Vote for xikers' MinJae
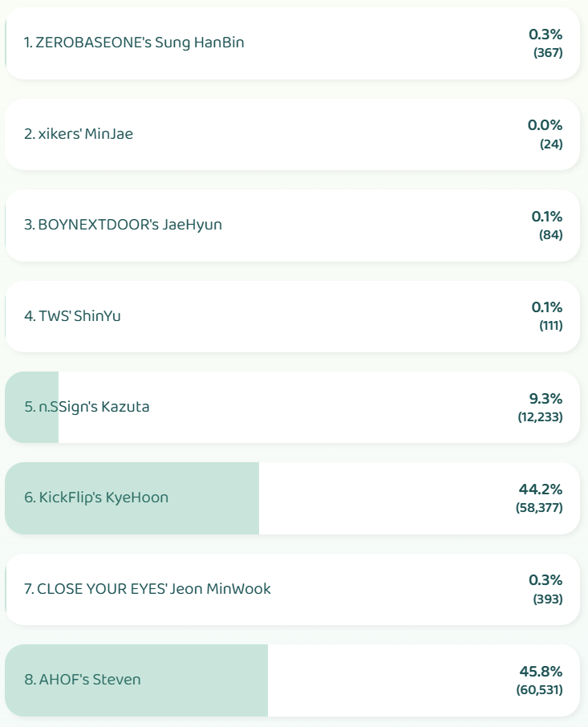This screenshot has height=727, width=588. tap(292, 134)
